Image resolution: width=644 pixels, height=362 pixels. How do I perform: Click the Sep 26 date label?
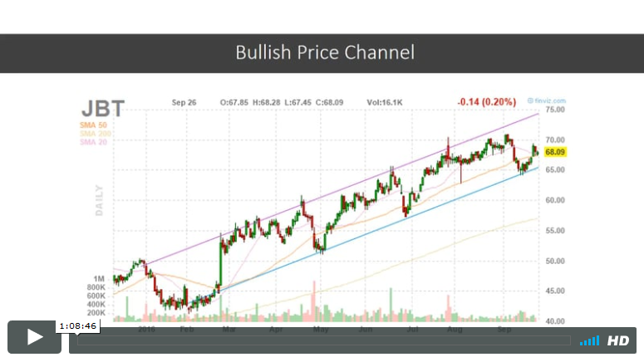[x=184, y=102]
